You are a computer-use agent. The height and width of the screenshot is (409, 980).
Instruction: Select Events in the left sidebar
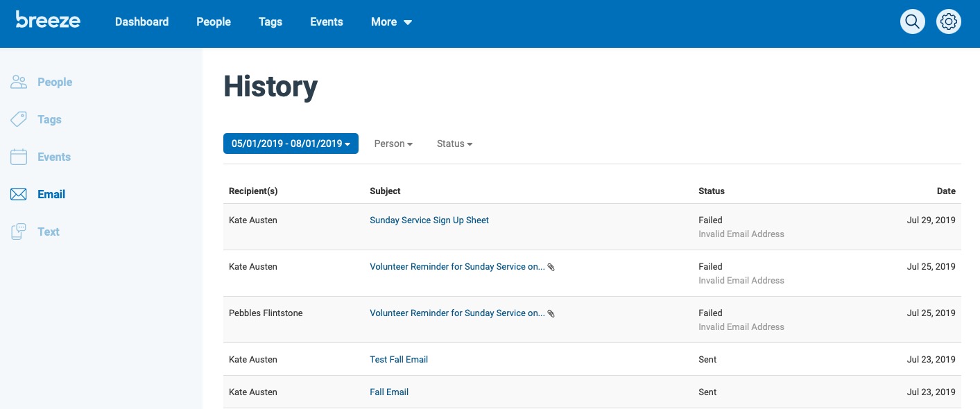coord(54,157)
